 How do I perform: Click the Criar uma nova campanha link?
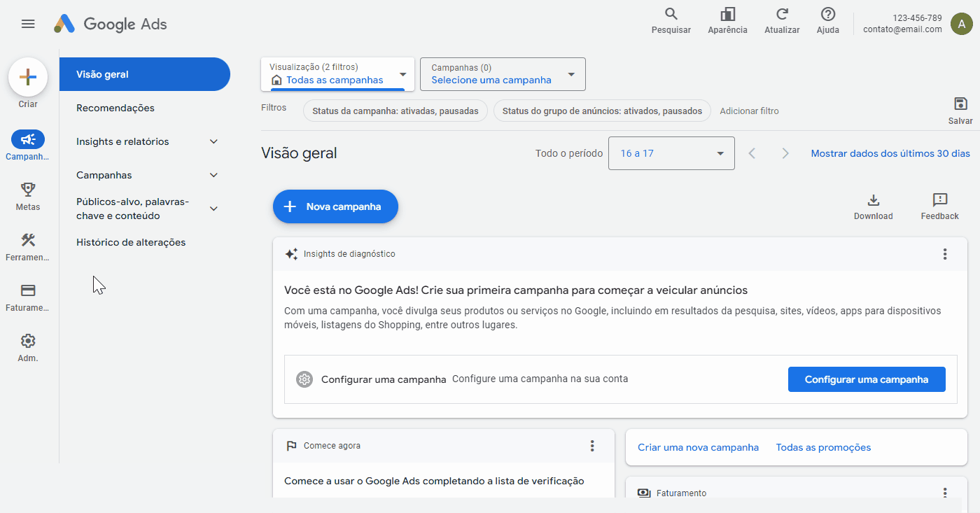[x=698, y=447]
